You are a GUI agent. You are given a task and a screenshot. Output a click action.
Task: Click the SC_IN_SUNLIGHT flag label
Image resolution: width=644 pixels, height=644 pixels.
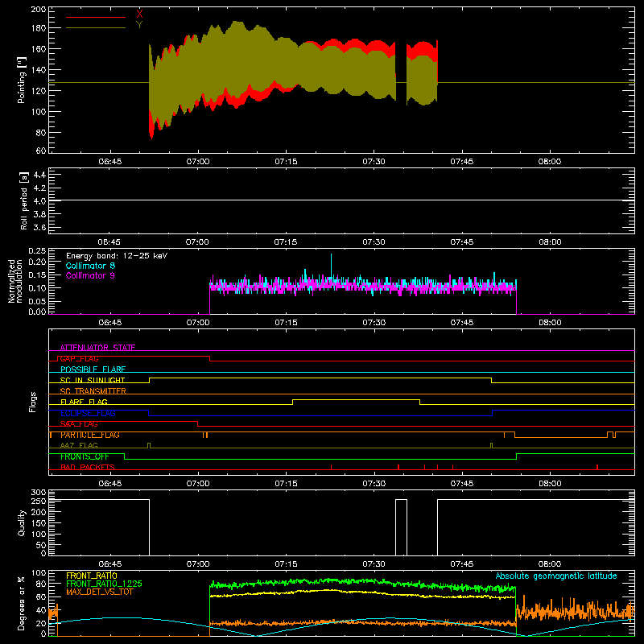tap(93, 380)
